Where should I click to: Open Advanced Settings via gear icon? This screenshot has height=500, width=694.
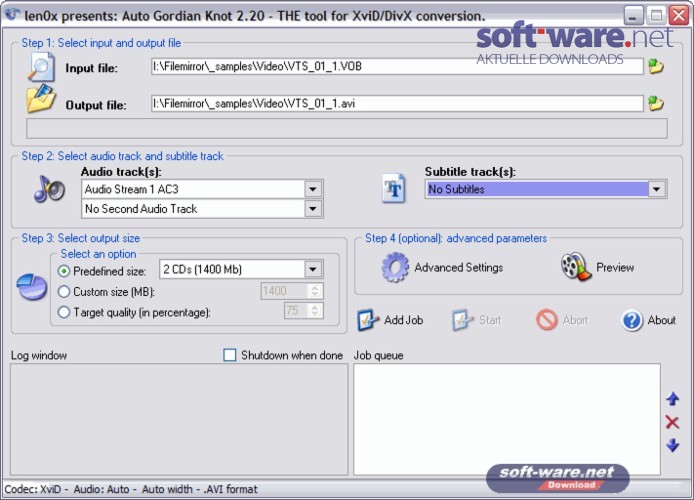tap(395, 267)
